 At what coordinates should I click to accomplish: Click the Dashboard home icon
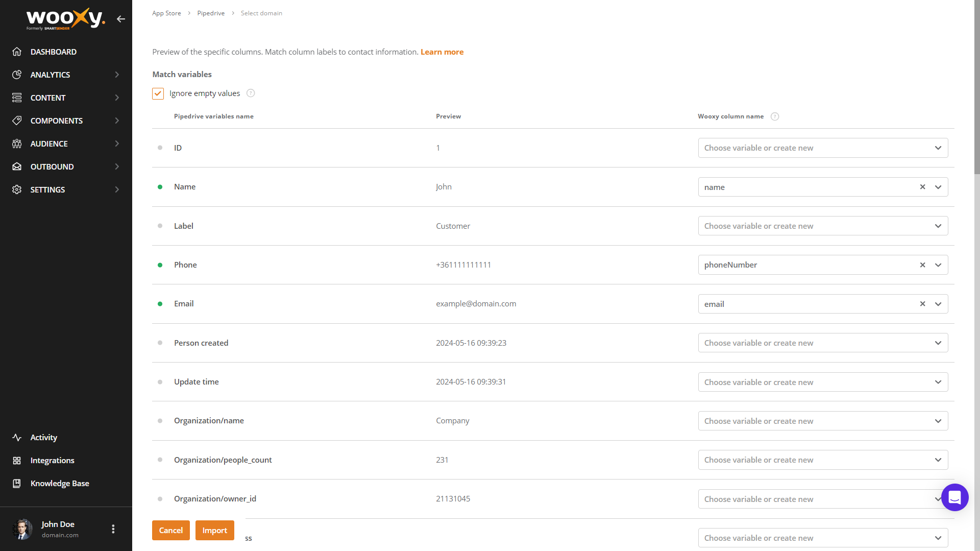[17, 52]
